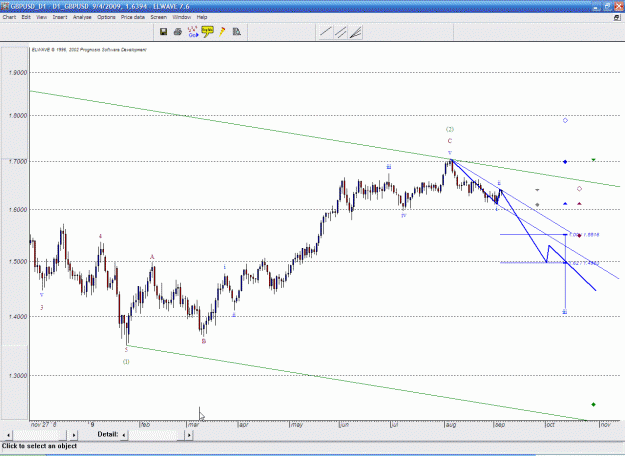The image size is (625, 456).
Task: Click the gray diamond marker near 1.61
Action: [537, 205]
